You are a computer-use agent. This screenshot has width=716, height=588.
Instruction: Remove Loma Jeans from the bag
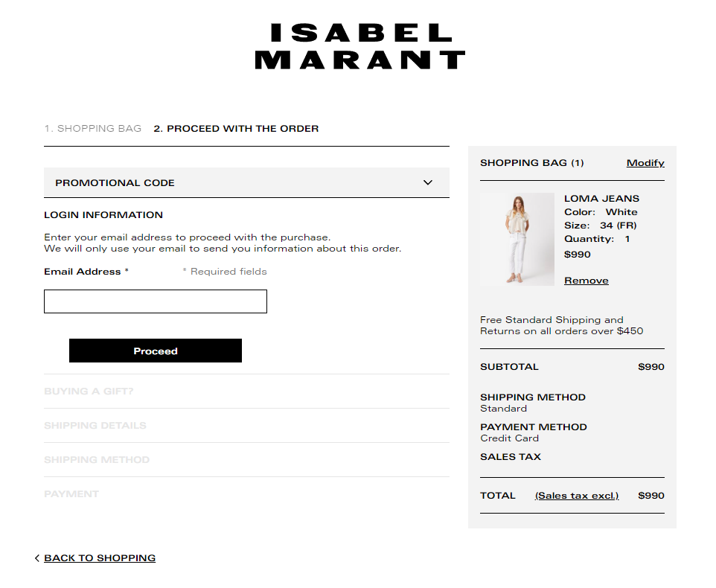586,281
